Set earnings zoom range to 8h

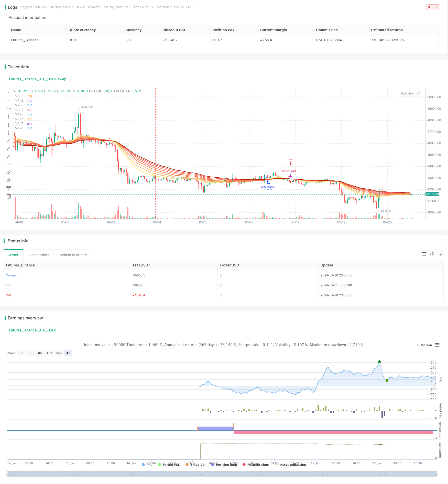tap(40, 353)
